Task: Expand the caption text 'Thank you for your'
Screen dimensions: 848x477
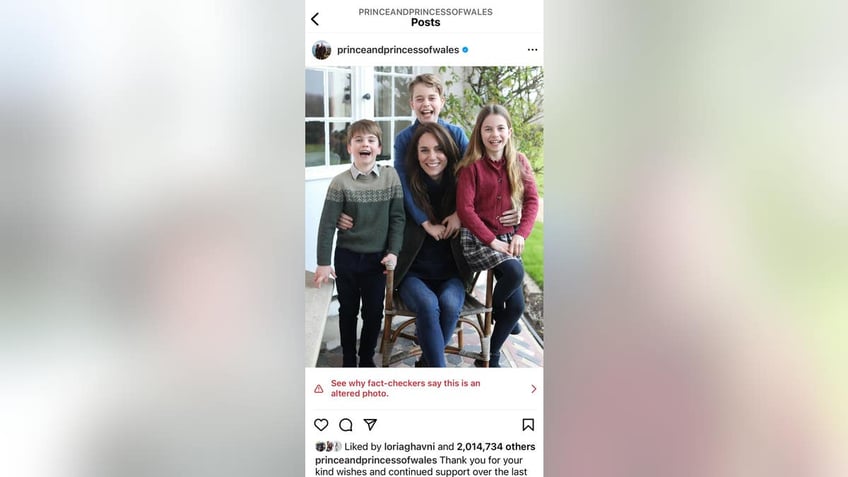Action: 481,460
